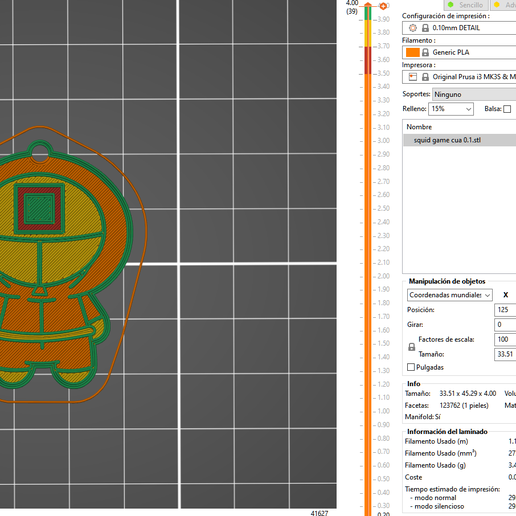Click the Filamento Usado (g) row
Image resolution: width=516 pixels, height=516 pixels.
point(460,465)
